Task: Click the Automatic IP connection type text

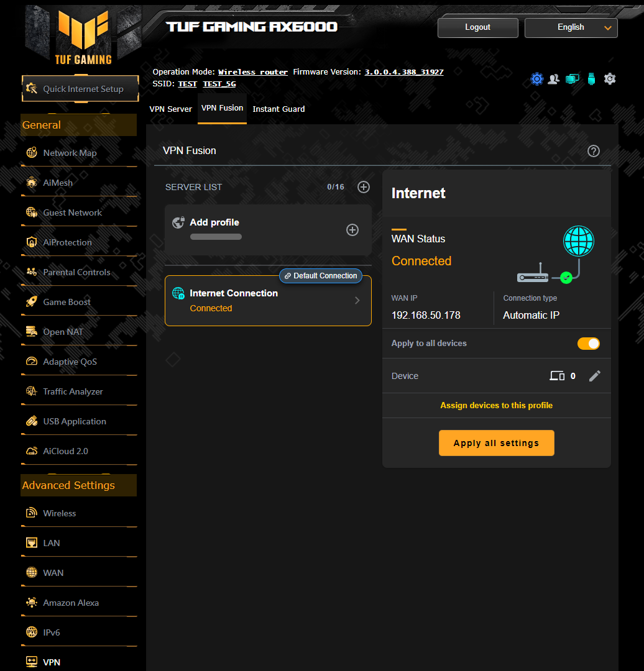Action: click(x=531, y=316)
